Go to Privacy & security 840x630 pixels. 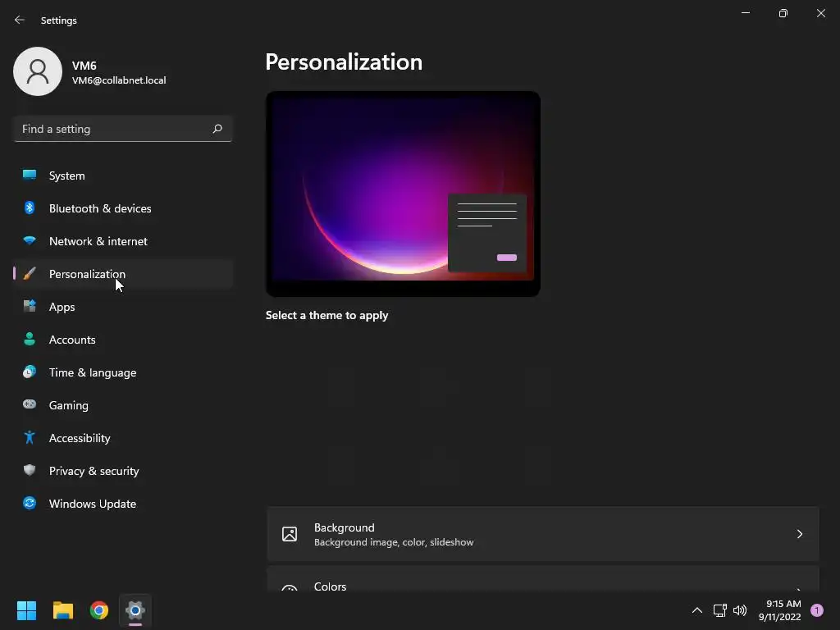[123, 471]
